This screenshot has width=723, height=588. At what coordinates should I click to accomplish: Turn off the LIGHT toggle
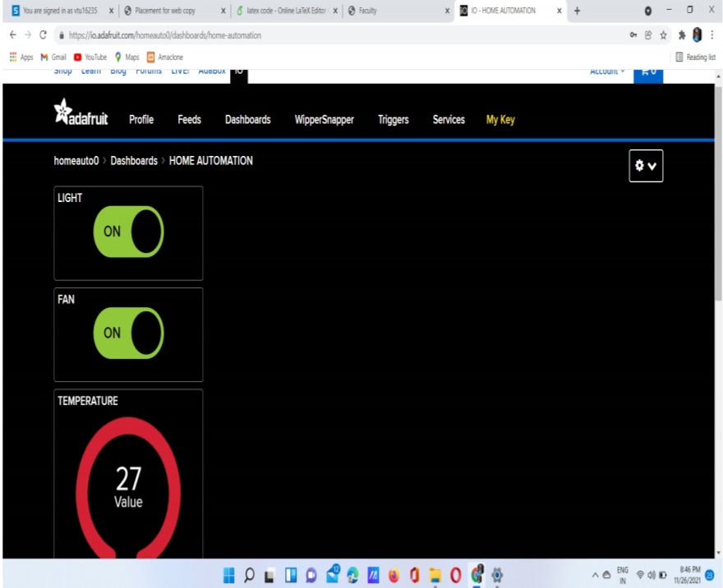pyautogui.click(x=127, y=232)
